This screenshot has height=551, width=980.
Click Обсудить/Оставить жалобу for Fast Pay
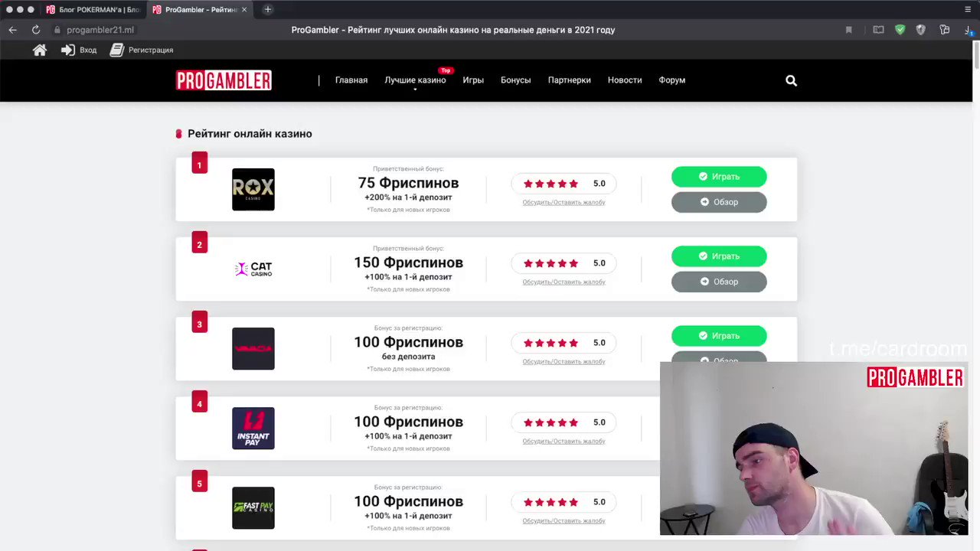coord(564,521)
